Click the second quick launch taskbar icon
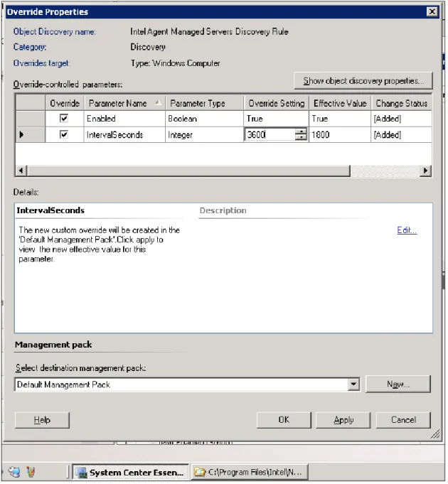 click(x=31, y=472)
